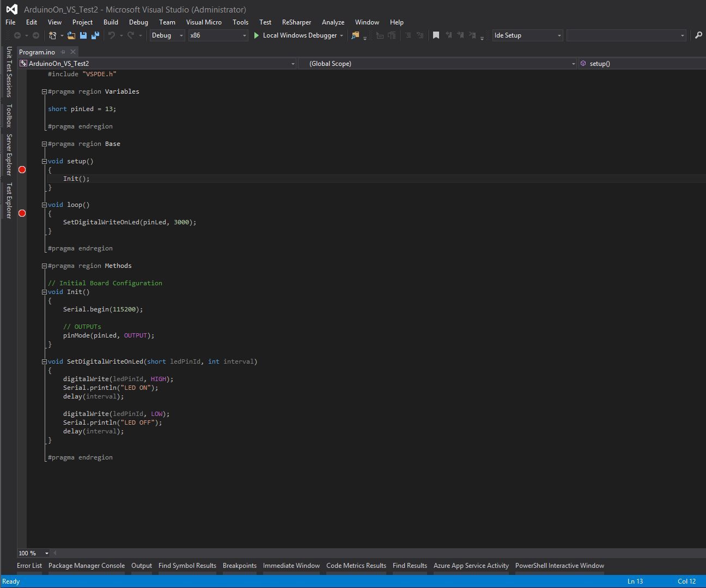
Task: Click the Undo arrow icon
Action: [112, 35]
